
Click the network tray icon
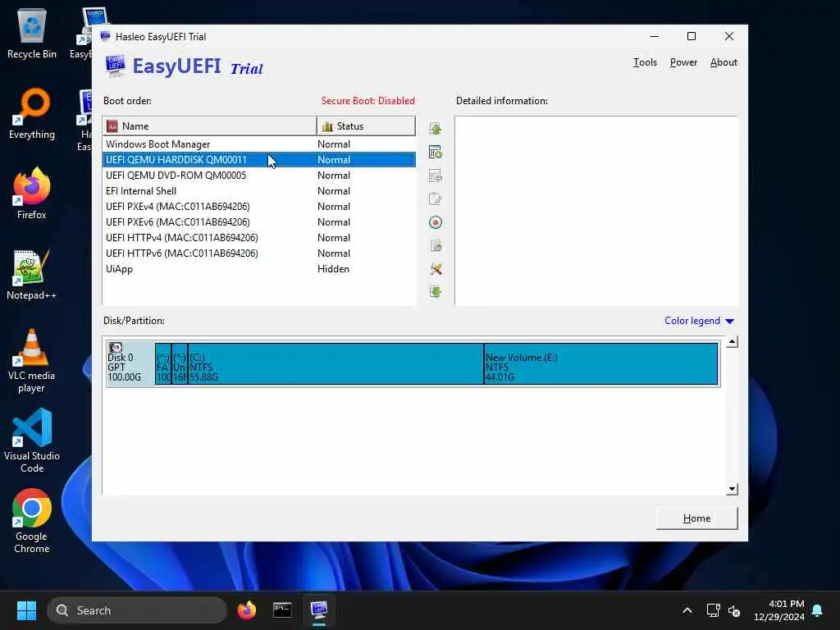[x=713, y=610]
